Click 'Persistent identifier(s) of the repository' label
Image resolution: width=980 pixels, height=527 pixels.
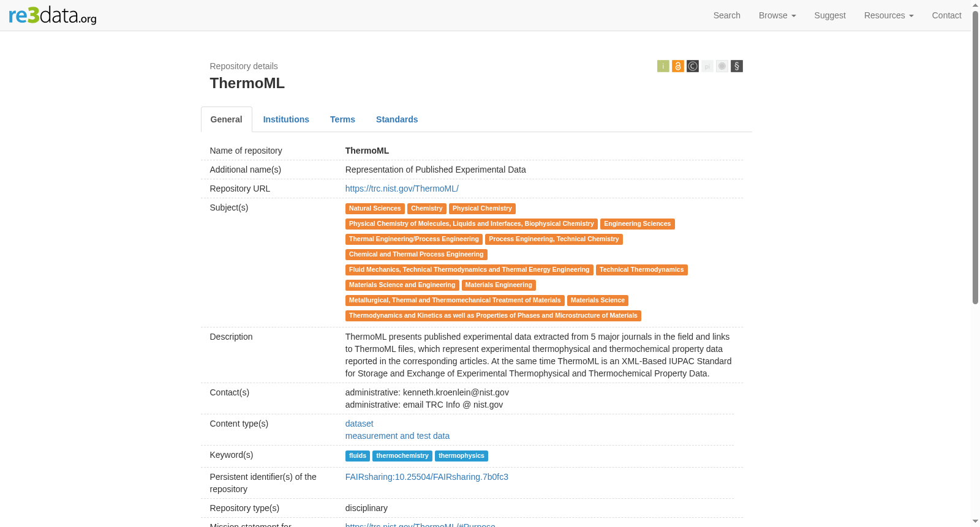pos(263,483)
